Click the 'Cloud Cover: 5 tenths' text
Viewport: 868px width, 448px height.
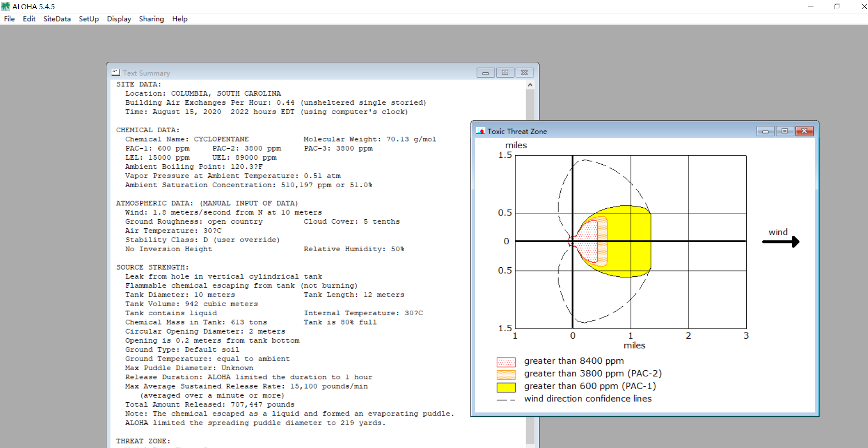(x=352, y=221)
